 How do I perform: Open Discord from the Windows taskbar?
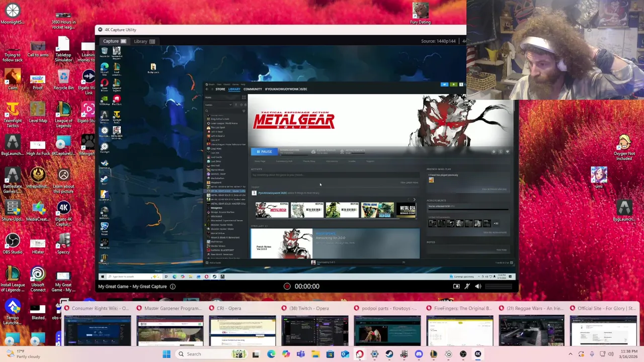[419, 354]
